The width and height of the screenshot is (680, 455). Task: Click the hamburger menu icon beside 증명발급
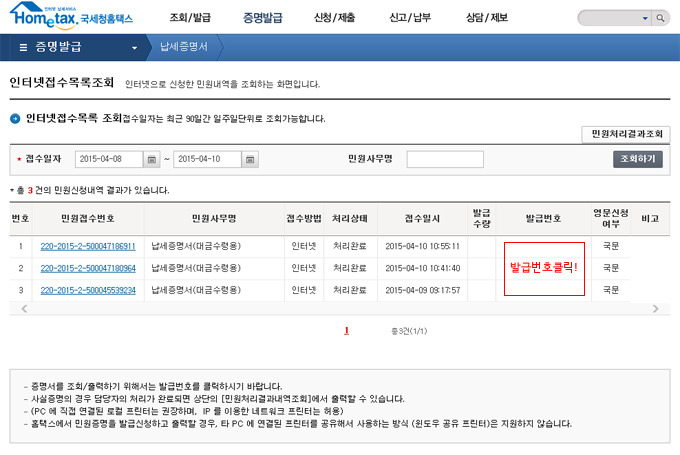pyautogui.click(x=23, y=47)
